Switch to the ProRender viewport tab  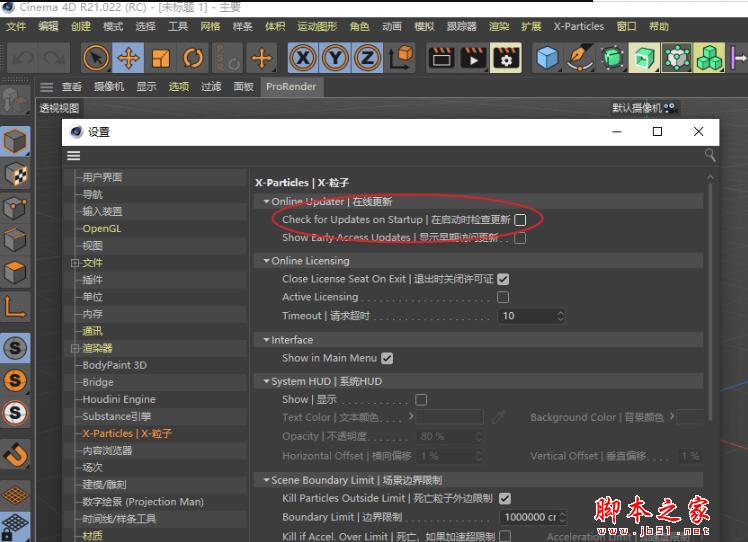click(x=291, y=87)
